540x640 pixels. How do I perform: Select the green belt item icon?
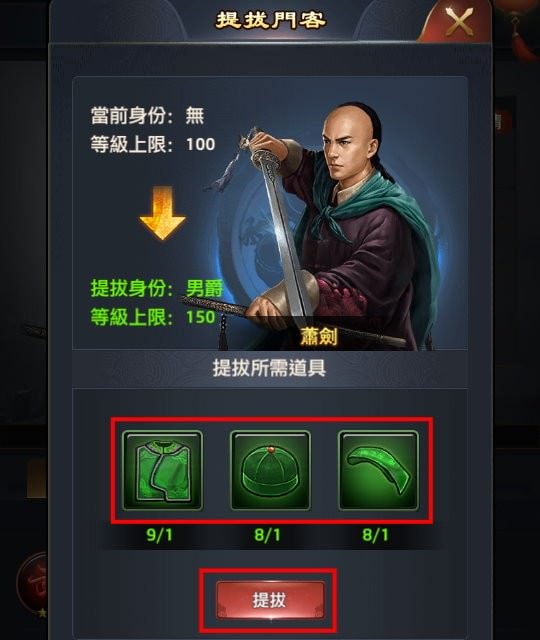[x=378, y=470]
